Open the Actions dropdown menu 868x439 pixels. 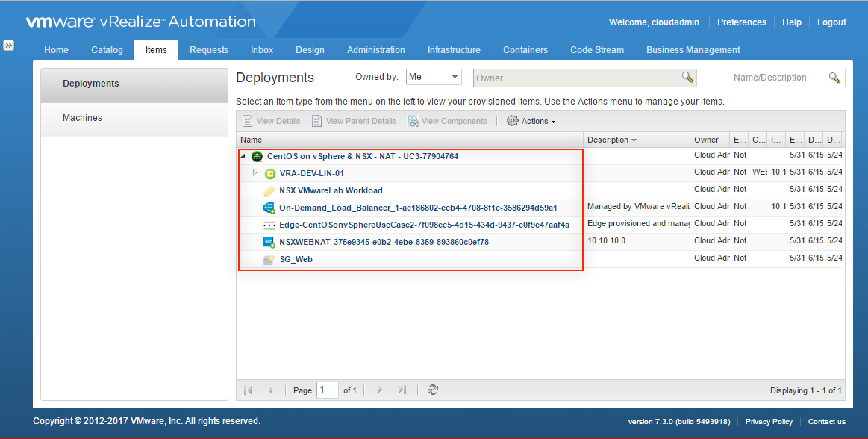(531, 121)
